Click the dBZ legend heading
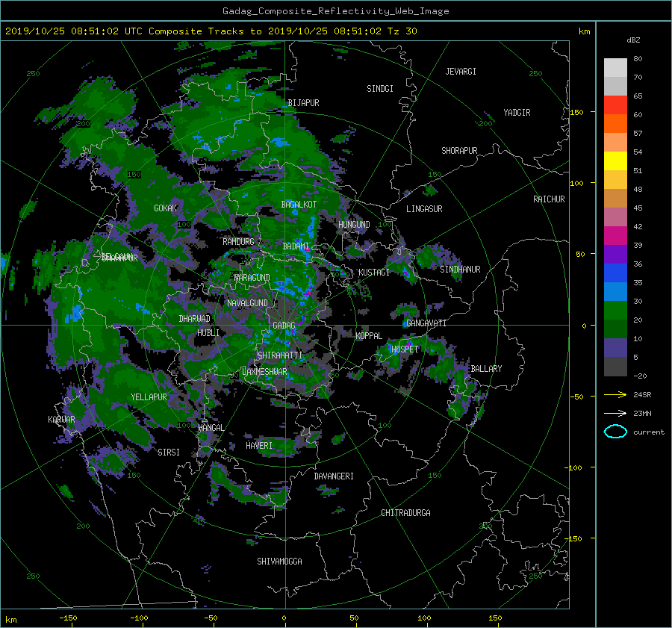The height and width of the screenshot is (628, 672). (633, 40)
